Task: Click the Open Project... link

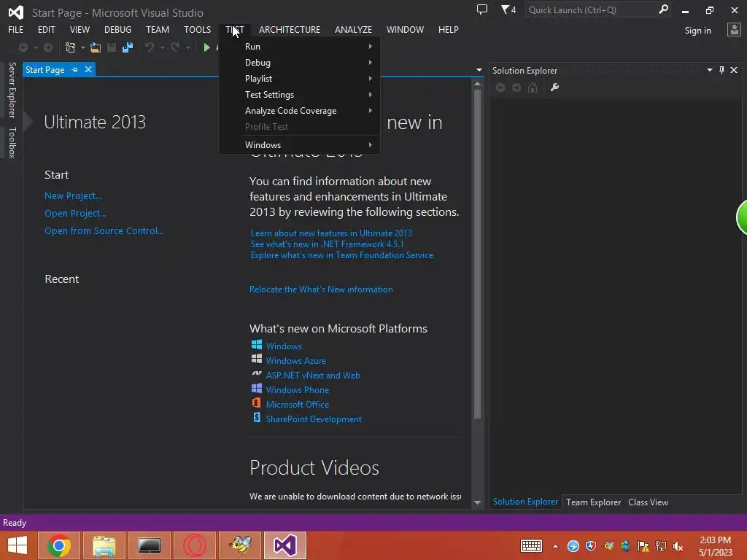Action: point(75,214)
